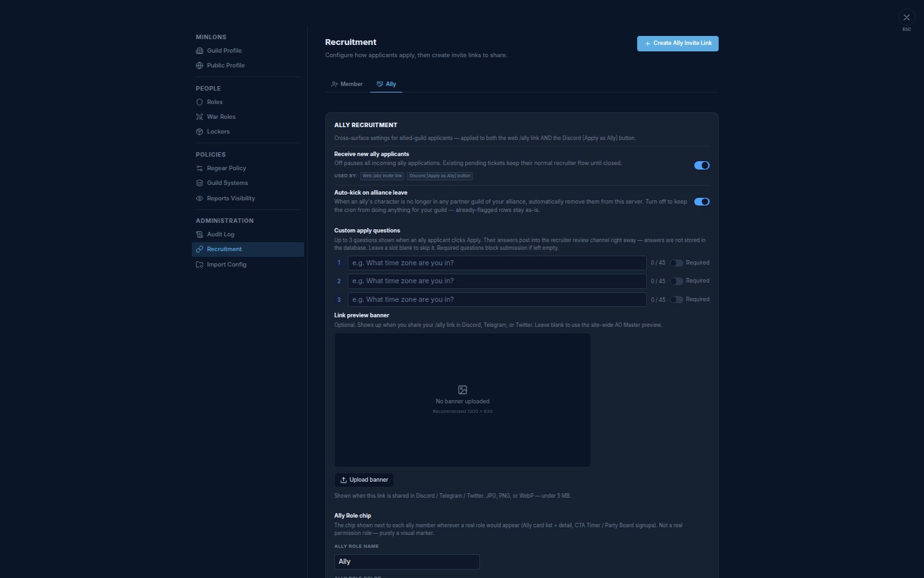The height and width of the screenshot is (578, 924).
Task: Click the Public Profile globe icon
Action: pyautogui.click(x=200, y=66)
